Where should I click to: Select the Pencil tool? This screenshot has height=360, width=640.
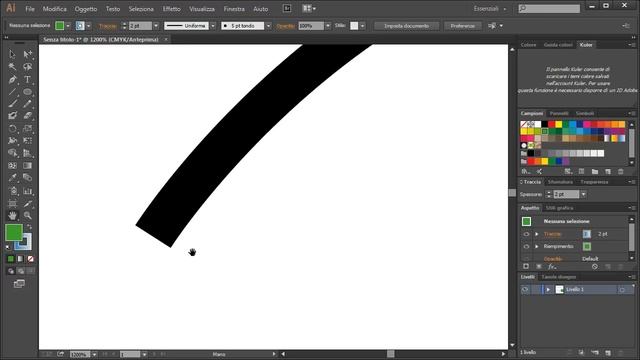pyautogui.click(x=27, y=104)
